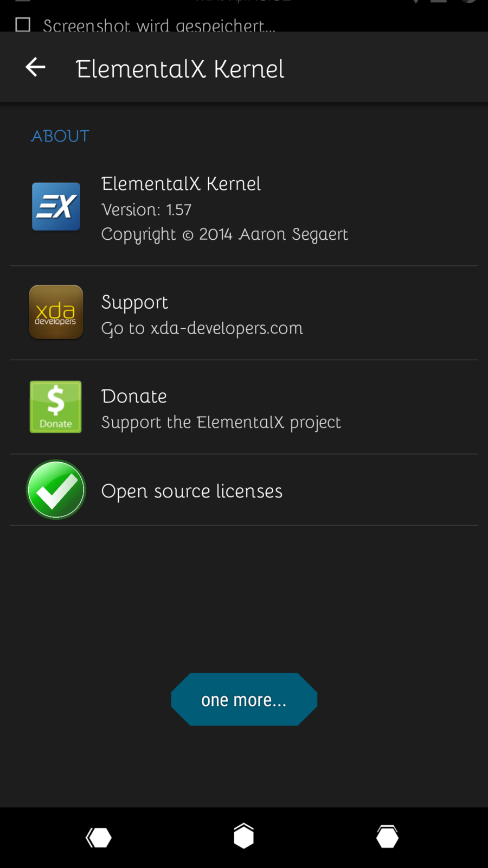The width and height of the screenshot is (488, 868).
Task: Tap the green dollar Donate icon
Action: [56, 407]
